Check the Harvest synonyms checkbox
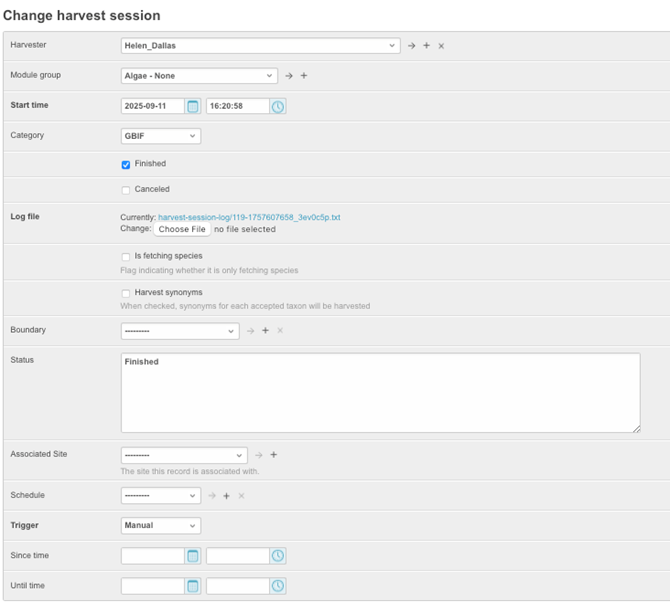 point(126,294)
